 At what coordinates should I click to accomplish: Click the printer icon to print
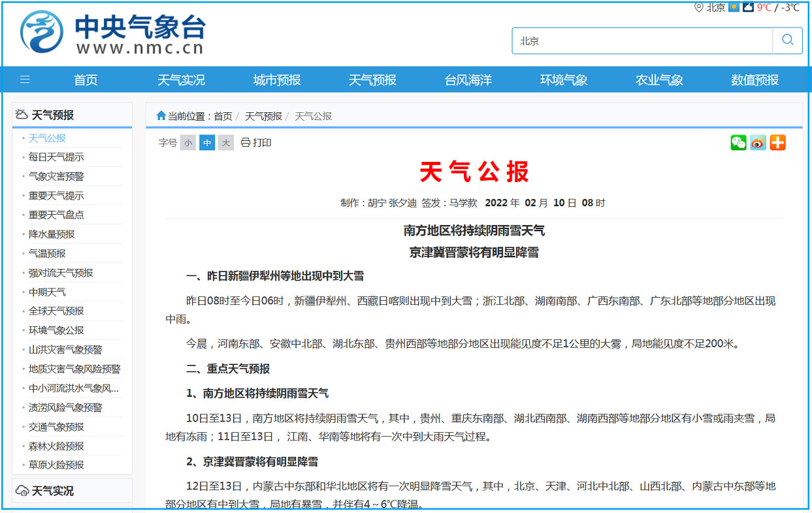[x=246, y=143]
